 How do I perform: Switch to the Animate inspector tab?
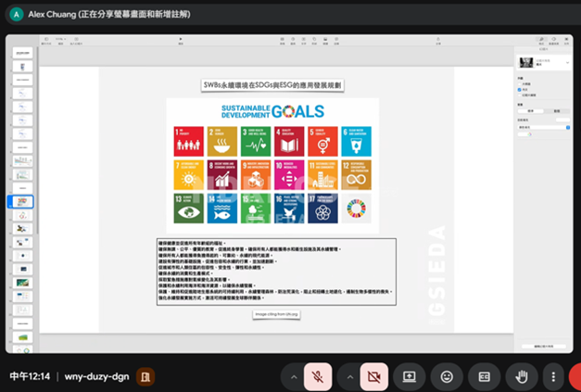pyautogui.click(x=553, y=41)
